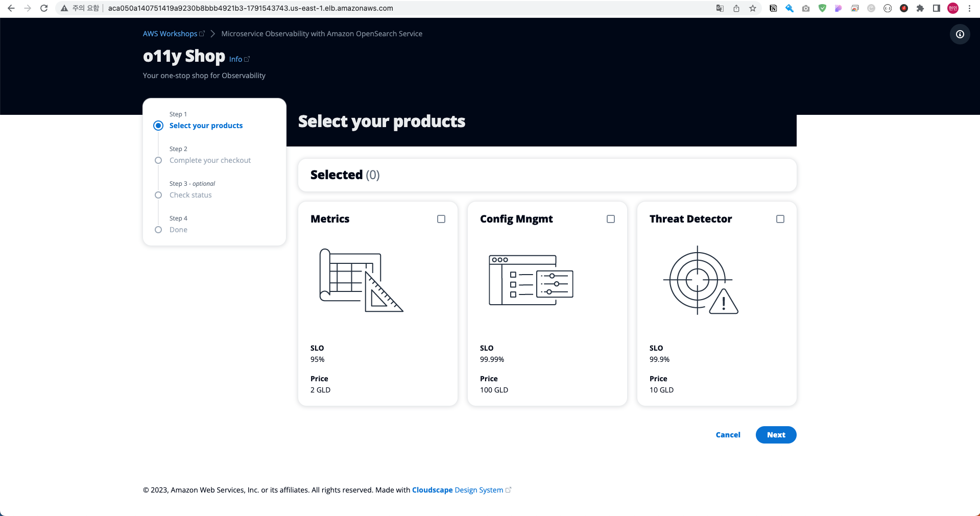
Task: Select the Step 1 radio indicator
Action: pos(158,126)
